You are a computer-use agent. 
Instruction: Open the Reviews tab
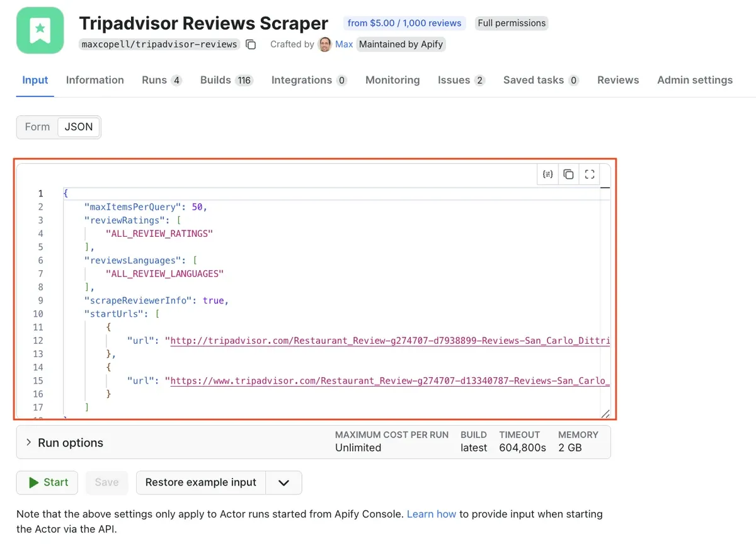click(x=618, y=80)
